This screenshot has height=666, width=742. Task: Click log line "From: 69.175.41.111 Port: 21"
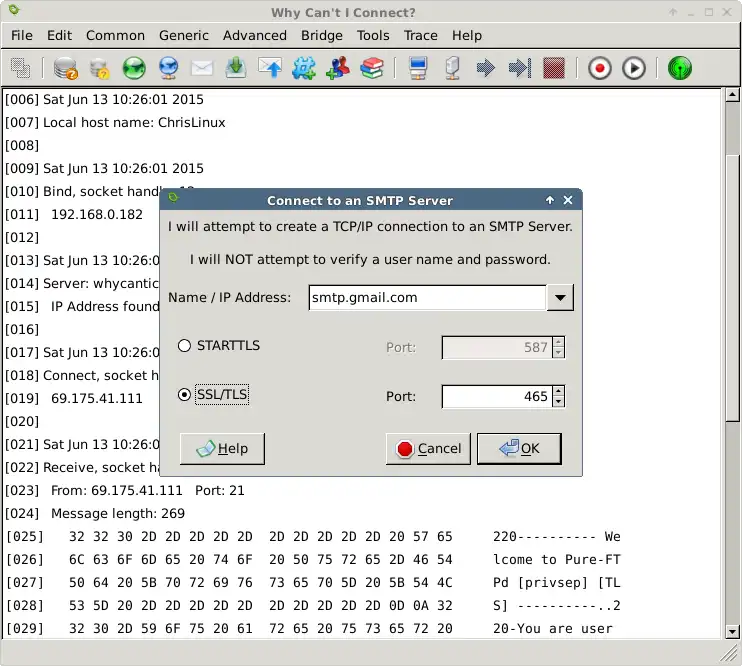[x=148, y=490]
